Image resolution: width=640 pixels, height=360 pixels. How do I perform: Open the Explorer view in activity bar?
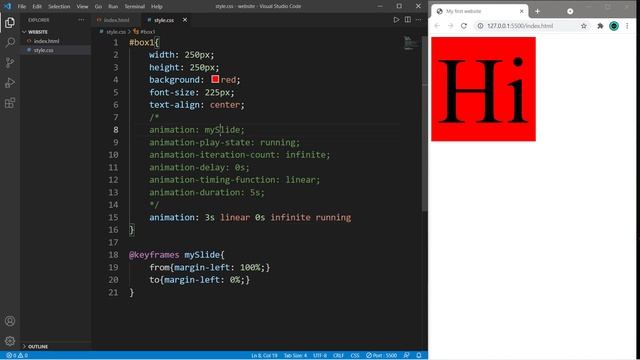coord(10,22)
